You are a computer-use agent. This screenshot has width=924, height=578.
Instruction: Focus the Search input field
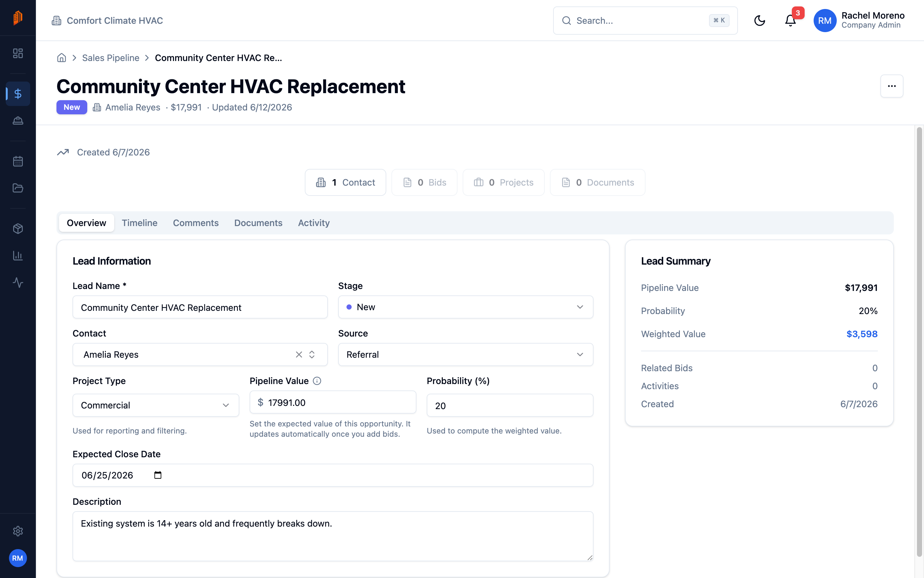pyautogui.click(x=645, y=21)
